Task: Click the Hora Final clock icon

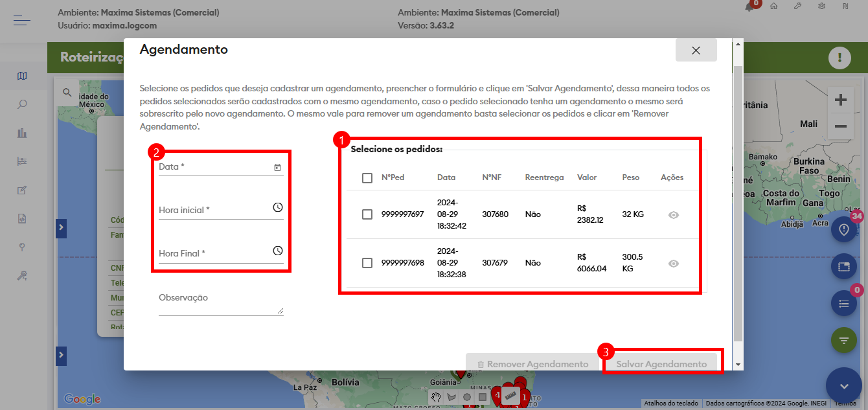Action: point(277,251)
